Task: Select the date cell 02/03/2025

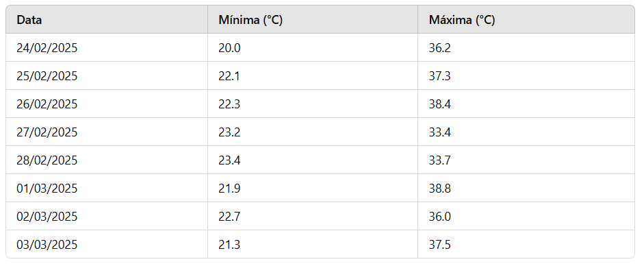Action: pos(47,217)
